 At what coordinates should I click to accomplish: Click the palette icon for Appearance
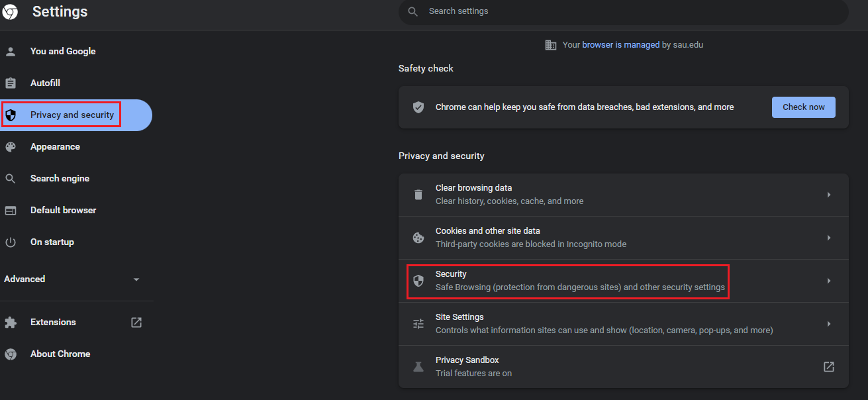coord(11,147)
